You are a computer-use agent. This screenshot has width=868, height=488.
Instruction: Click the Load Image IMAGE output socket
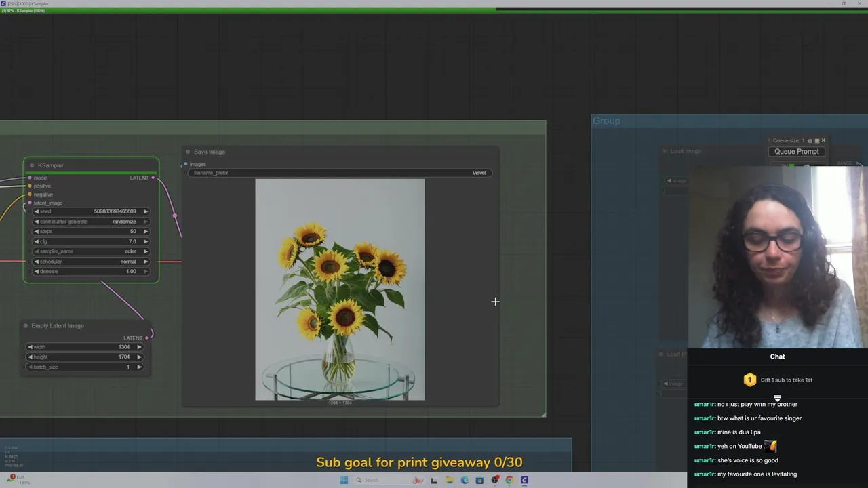(859, 163)
